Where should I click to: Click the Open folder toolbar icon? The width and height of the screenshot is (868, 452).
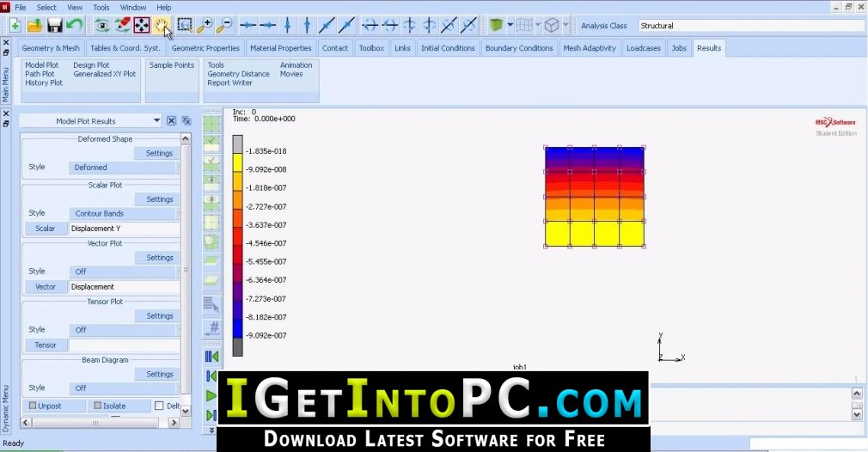pos(35,26)
